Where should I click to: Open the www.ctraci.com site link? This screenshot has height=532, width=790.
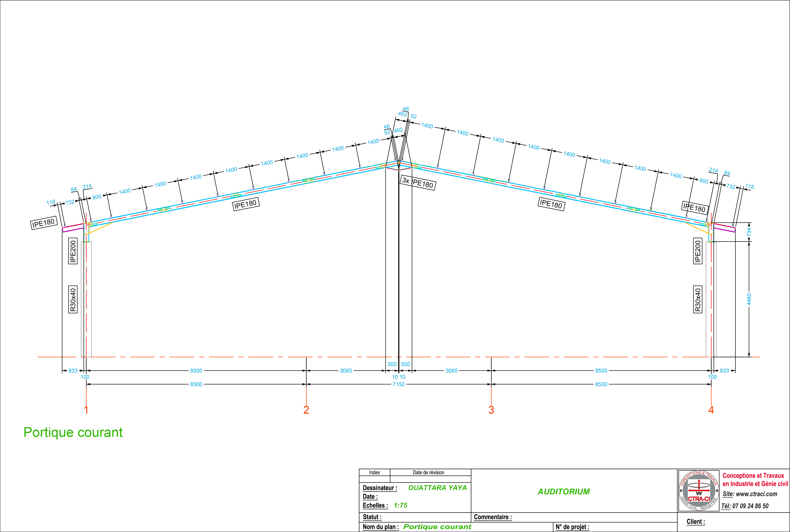pyautogui.click(x=756, y=494)
